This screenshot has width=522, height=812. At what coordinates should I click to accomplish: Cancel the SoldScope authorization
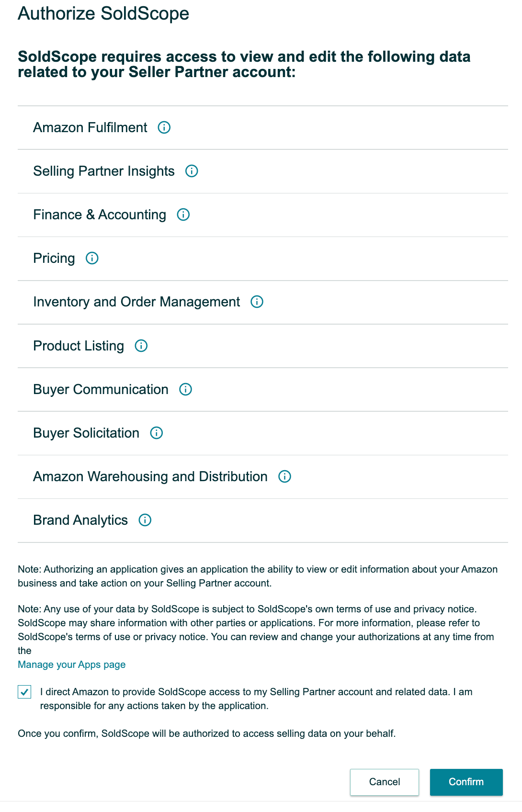click(384, 782)
